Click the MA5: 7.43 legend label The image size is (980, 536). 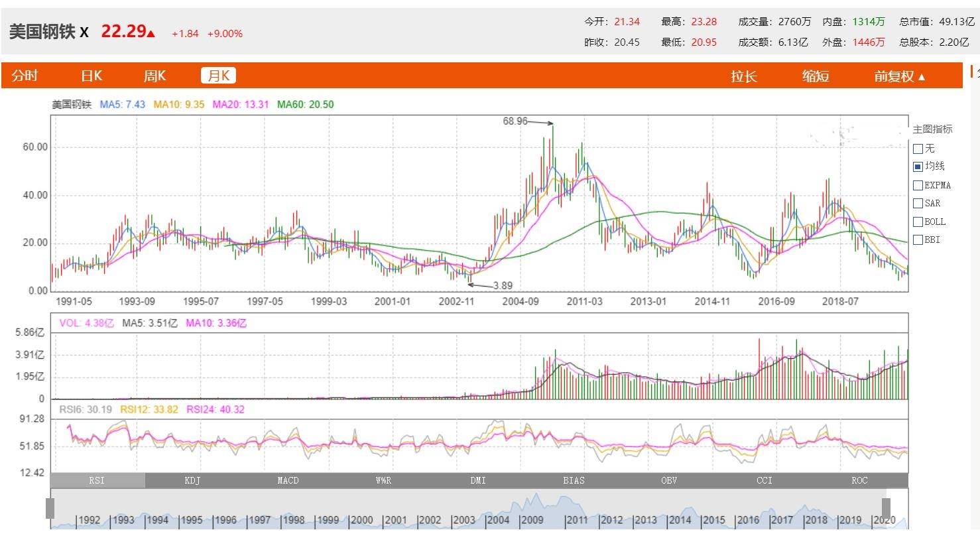[x=123, y=104]
